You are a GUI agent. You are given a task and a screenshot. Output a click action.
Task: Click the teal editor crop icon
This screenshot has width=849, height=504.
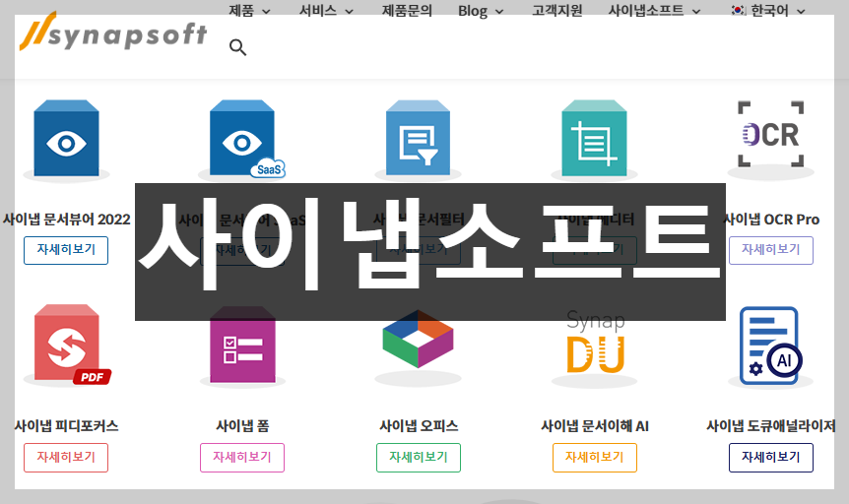pyautogui.click(x=594, y=139)
